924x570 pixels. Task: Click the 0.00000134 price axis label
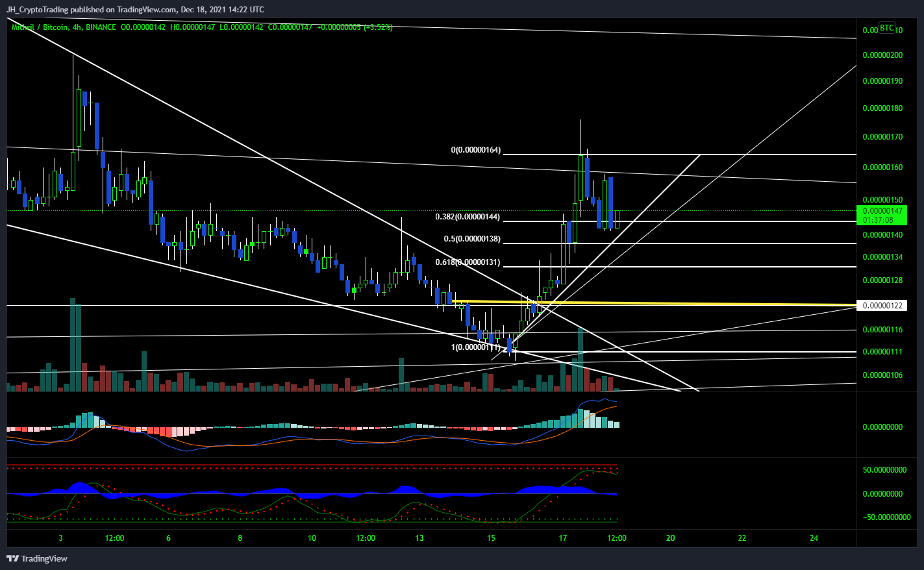click(x=882, y=257)
